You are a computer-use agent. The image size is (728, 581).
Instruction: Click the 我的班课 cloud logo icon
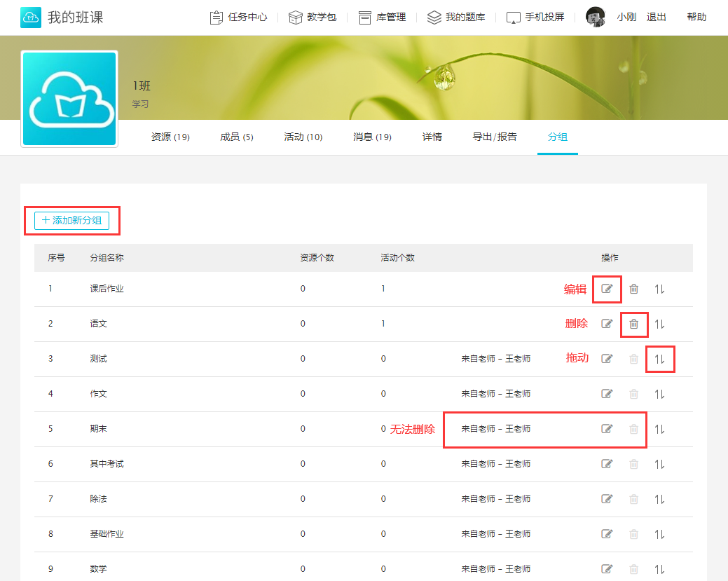[31, 18]
